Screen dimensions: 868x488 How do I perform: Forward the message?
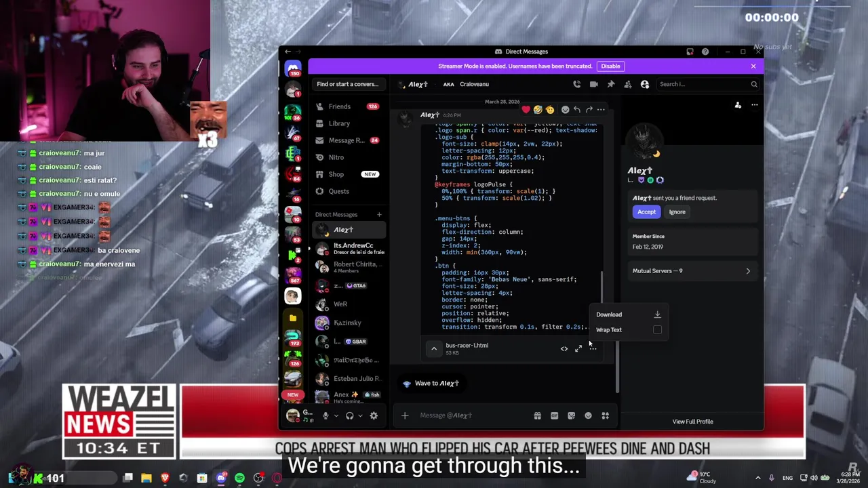pos(589,109)
